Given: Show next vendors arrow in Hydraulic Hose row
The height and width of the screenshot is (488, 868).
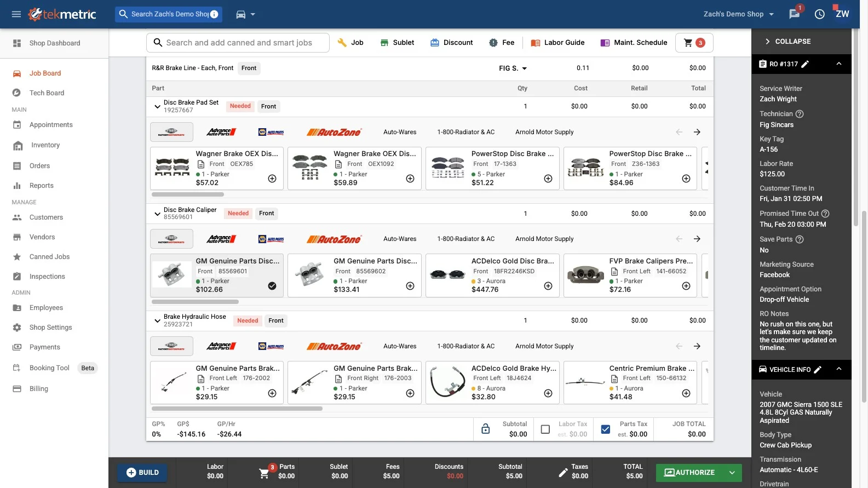Looking at the screenshot, I should point(697,346).
